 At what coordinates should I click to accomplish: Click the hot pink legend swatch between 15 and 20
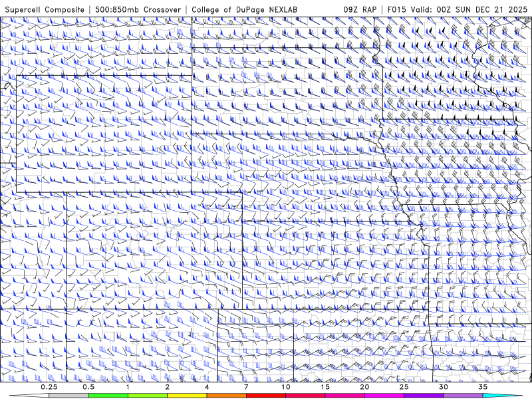[344, 396]
